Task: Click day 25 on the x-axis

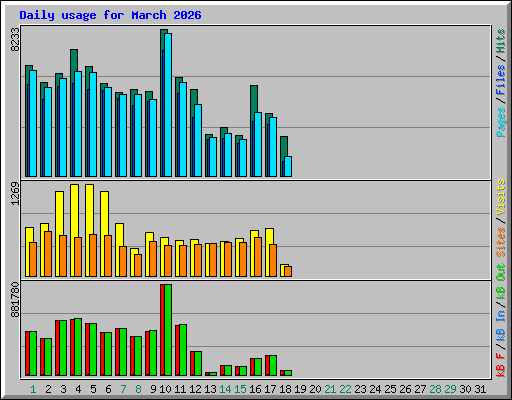Action: point(390,389)
